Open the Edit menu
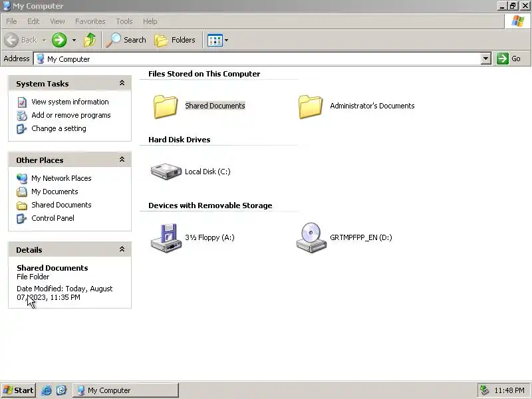This screenshot has height=399, width=532. (x=33, y=21)
